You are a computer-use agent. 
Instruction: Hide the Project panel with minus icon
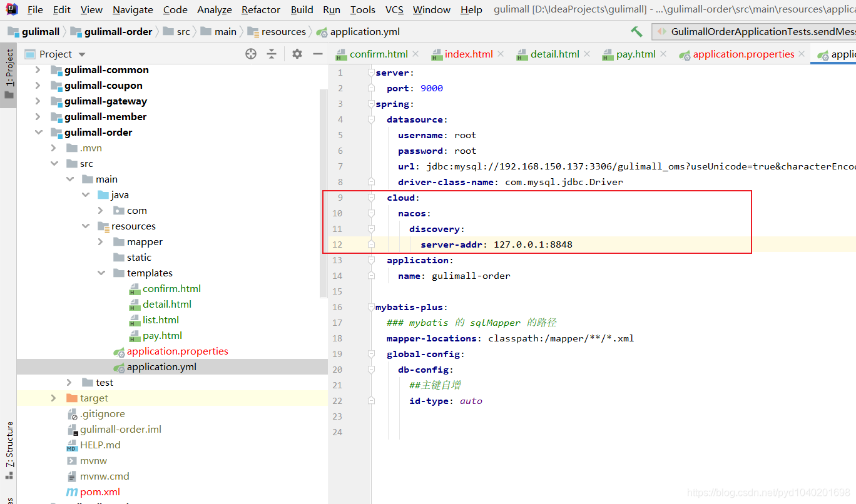click(x=318, y=54)
